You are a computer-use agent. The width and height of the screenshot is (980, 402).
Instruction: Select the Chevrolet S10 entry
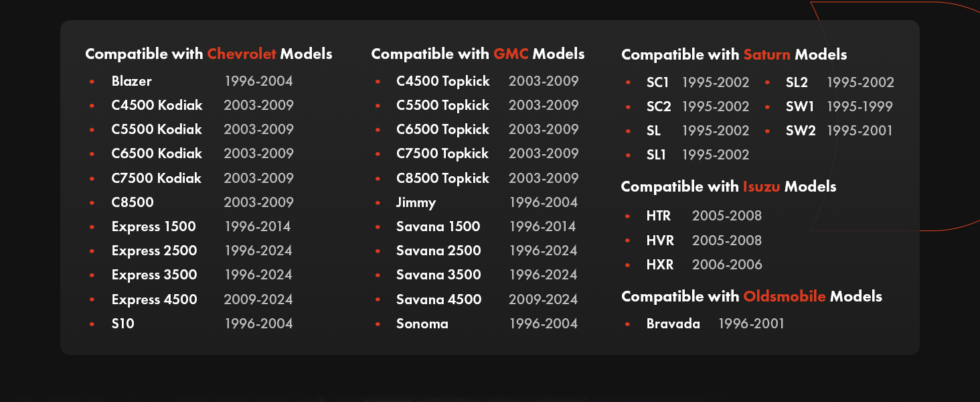pyautogui.click(x=122, y=324)
